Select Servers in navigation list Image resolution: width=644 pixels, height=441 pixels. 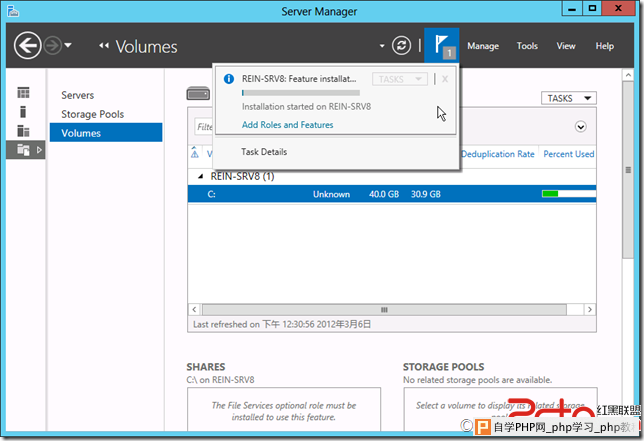78,95
